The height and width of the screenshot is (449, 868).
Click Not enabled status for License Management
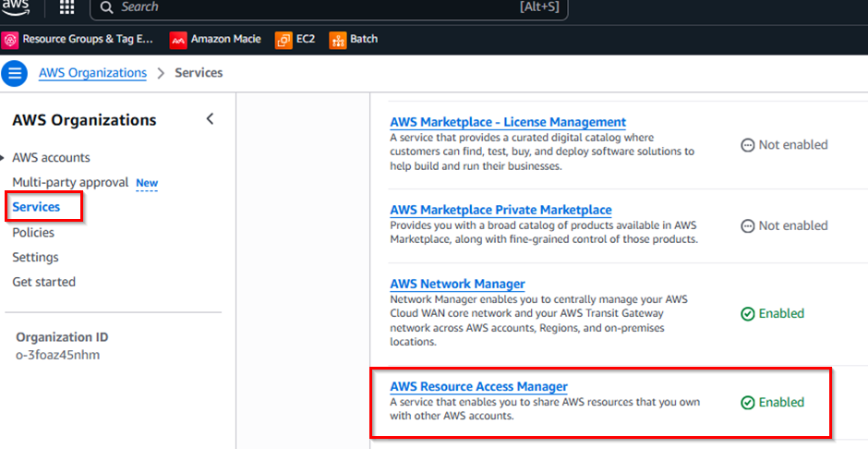pos(792,145)
